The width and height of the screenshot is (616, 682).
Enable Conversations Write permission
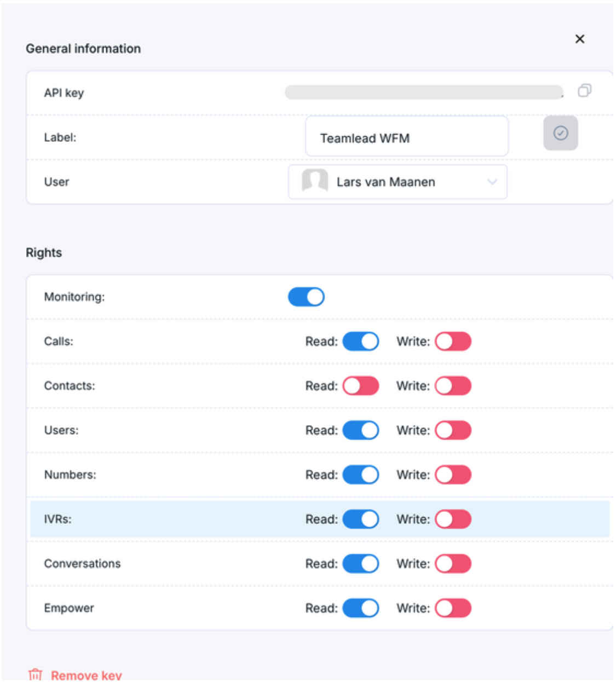click(453, 564)
